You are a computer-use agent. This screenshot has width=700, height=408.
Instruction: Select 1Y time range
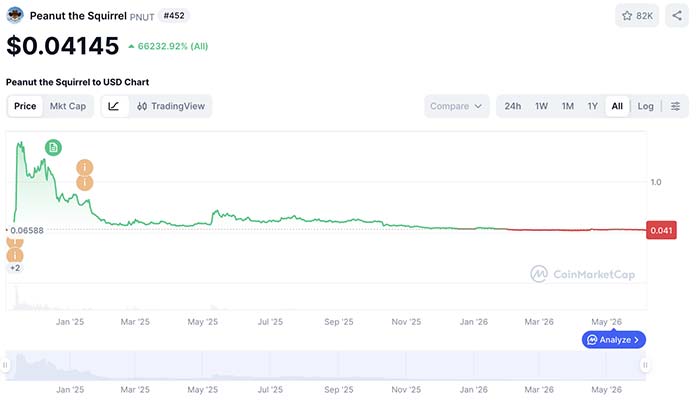(x=592, y=106)
